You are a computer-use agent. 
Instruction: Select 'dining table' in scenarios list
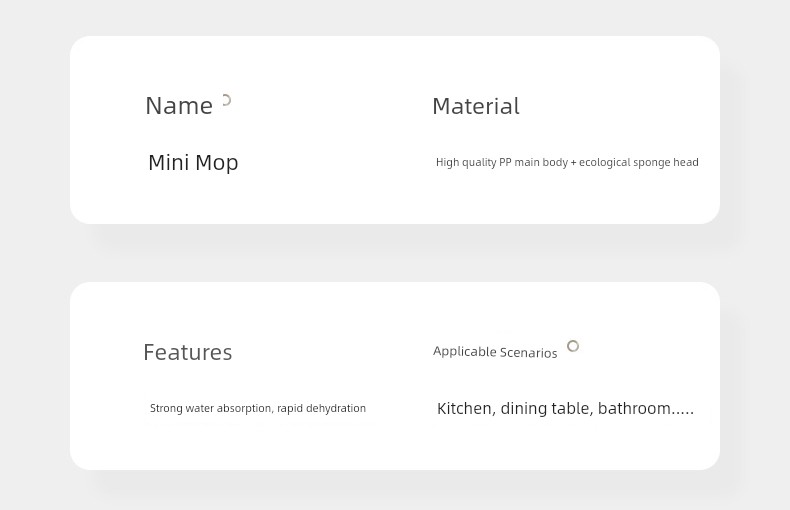[x=547, y=408]
